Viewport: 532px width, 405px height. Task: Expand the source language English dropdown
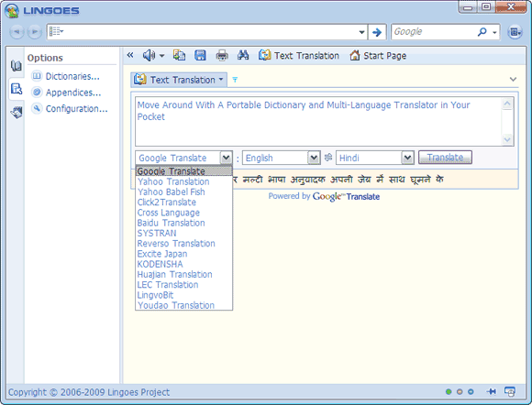tap(314, 158)
